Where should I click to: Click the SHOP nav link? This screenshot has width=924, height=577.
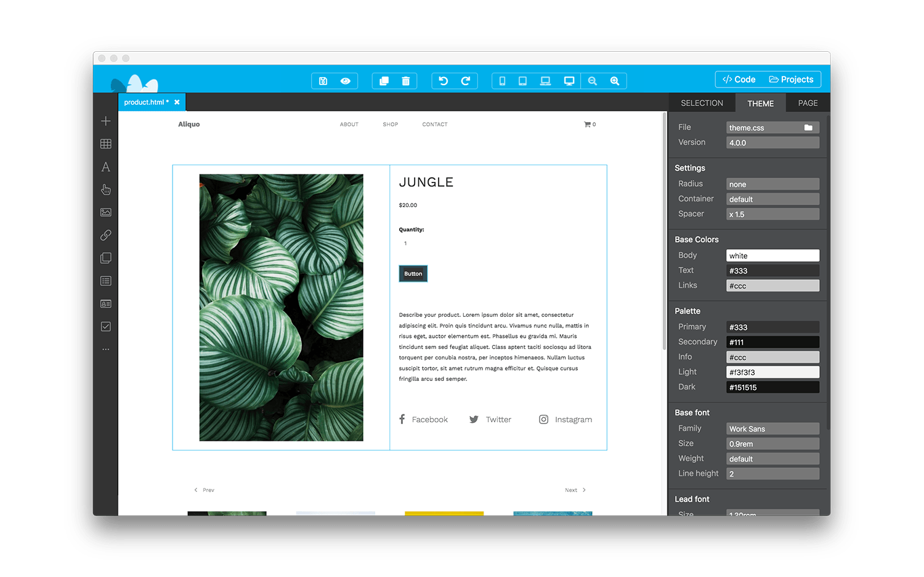[391, 125]
